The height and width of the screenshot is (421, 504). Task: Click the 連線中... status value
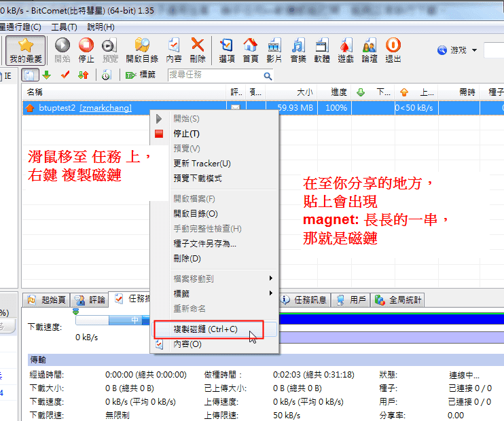pyautogui.click(x=464, y=375)
